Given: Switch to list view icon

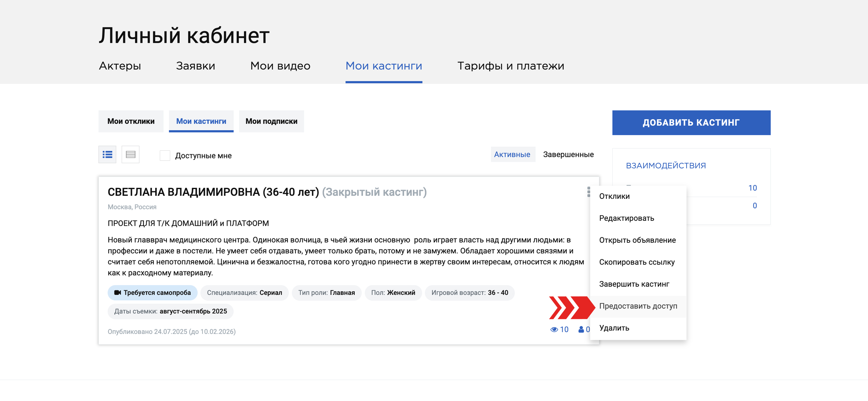Looking at the screenshot, I should [107, 154].
